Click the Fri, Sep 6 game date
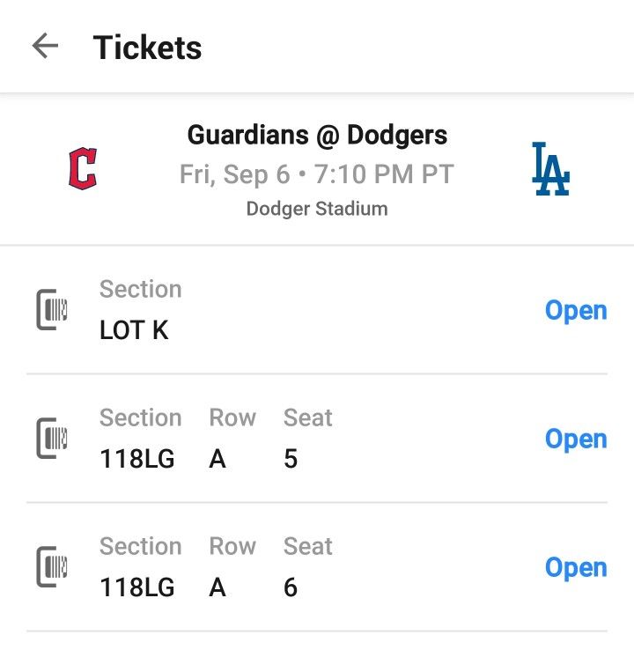The image size is (634, 672). click(x=234, y=174)
